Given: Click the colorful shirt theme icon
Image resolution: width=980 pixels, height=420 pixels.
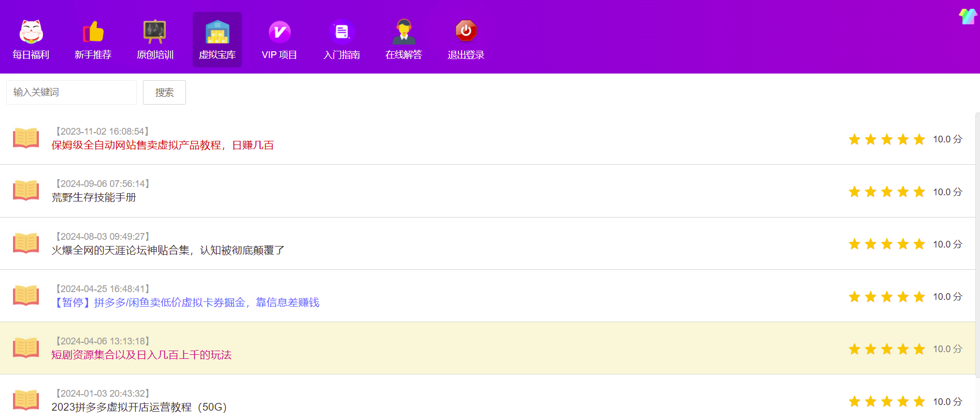Looking at the screenshot, I should [x=967, y=16].
